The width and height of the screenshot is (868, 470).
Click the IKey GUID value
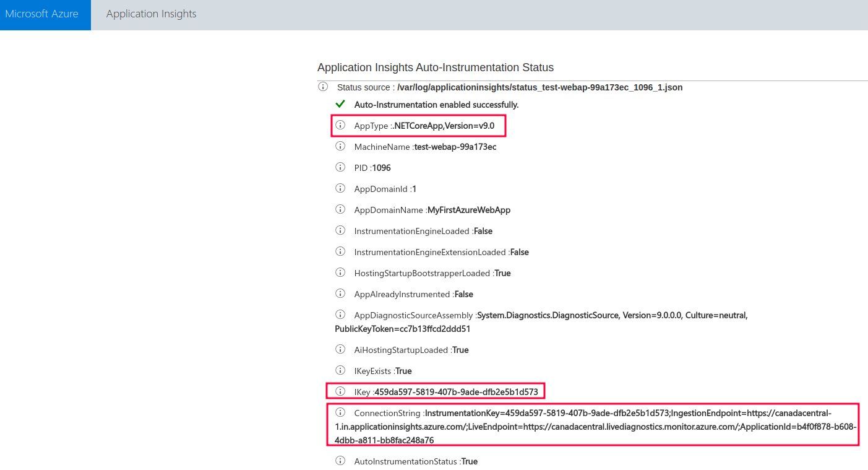tap(456, 392)
